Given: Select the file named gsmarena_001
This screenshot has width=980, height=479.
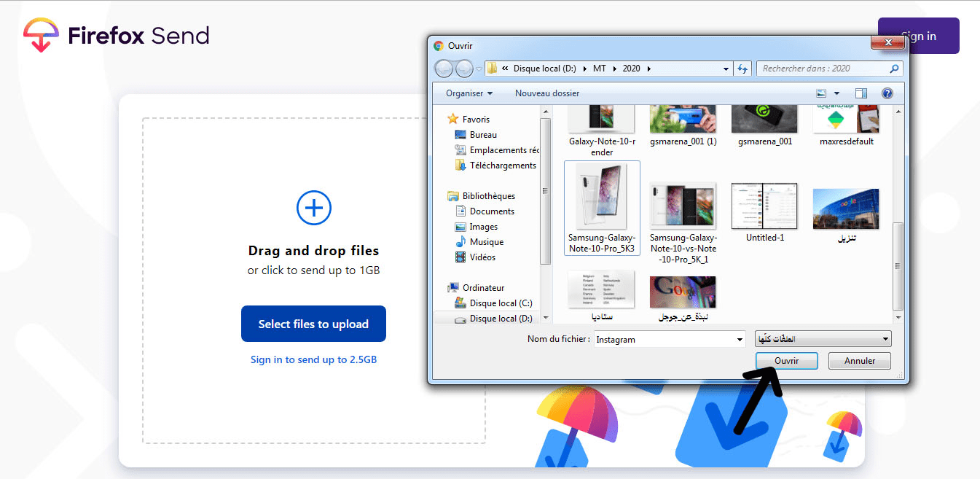Looking at the screenshot, I should click(764, 125).
